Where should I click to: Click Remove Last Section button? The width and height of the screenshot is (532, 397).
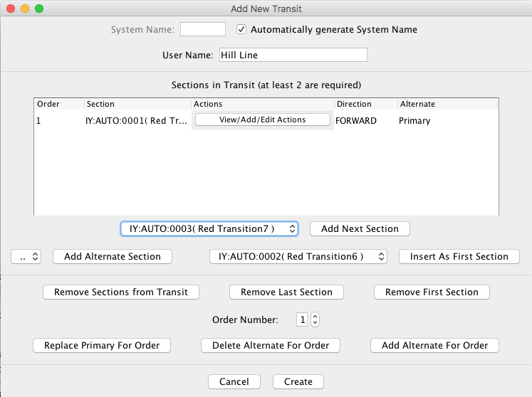(x=286, y=292)
